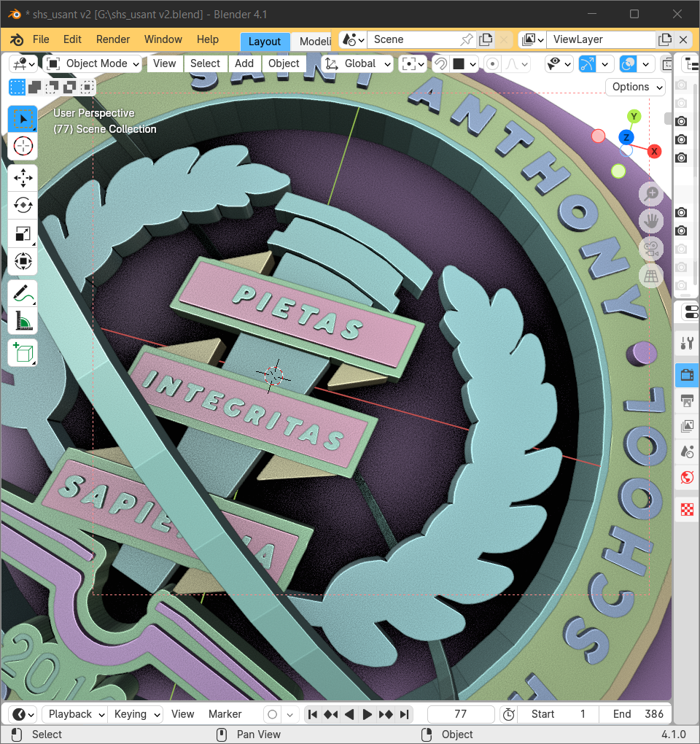Open the gizmo settings dropdown arrow
Image resolution: width=700 pixels, height=744 pixels.
(605, 63)
